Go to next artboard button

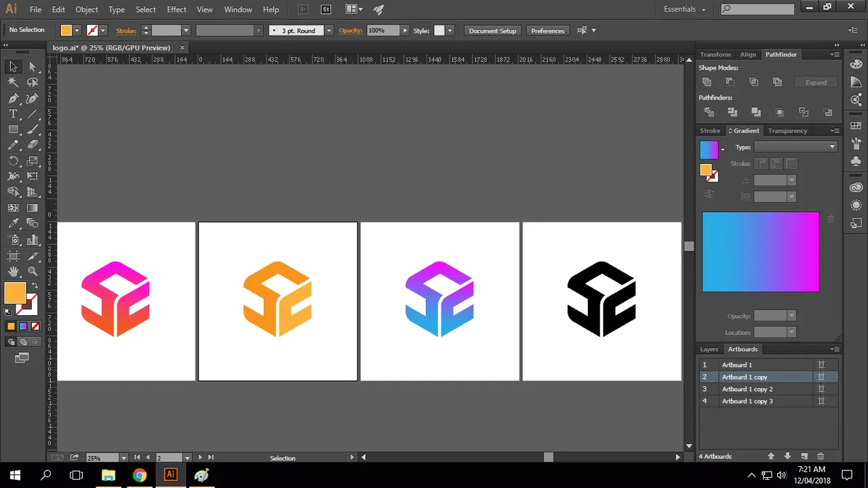click(199, 457)
